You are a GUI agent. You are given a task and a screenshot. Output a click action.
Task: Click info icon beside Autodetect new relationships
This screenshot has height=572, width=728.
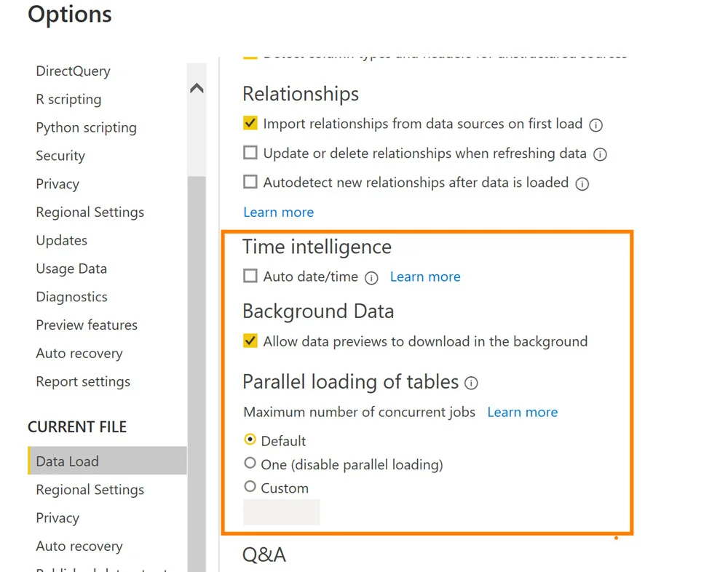[x=582, y=184]
